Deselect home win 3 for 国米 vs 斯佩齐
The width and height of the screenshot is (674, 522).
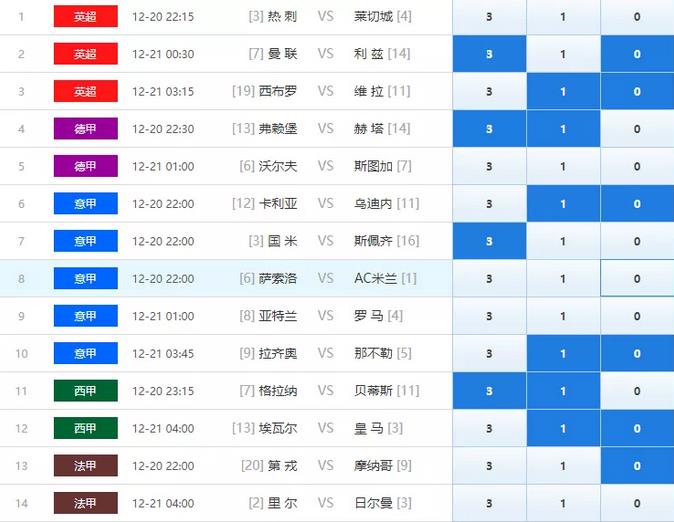pyautogui.click(x=489, y=241)
